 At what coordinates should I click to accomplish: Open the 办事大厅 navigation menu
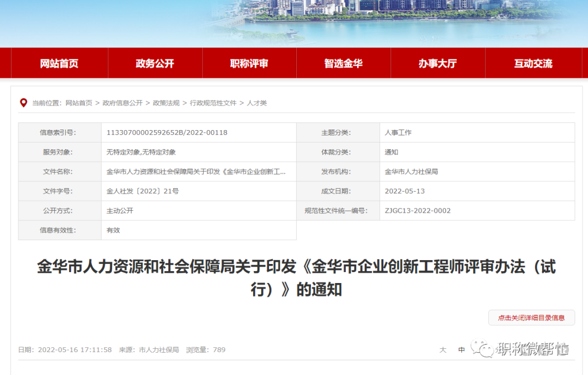pyautogui.click(x=437, y=63)
